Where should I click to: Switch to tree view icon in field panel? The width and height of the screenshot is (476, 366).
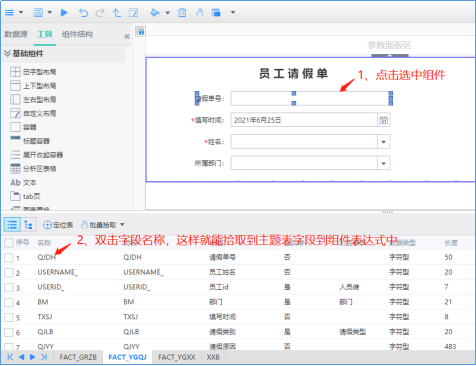pyautogui.click(x=29, y=225)
